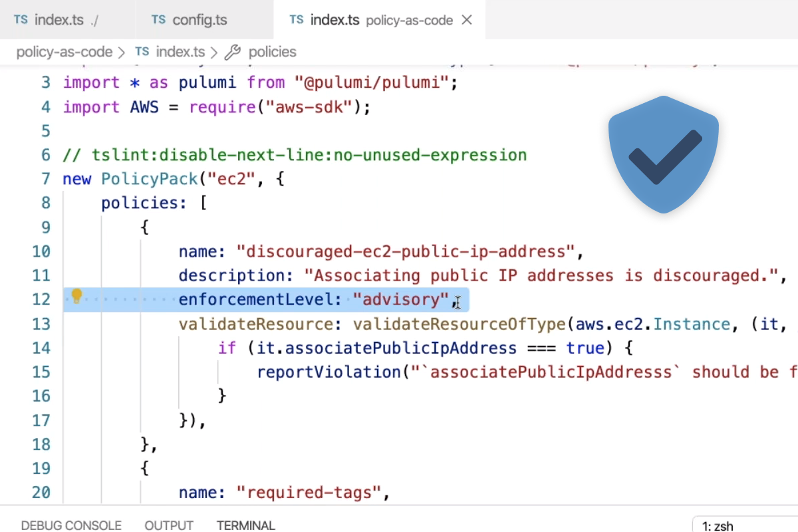Click the TS icon on the first index.ts tab
The image size is (798, 532).
(21, 19)
